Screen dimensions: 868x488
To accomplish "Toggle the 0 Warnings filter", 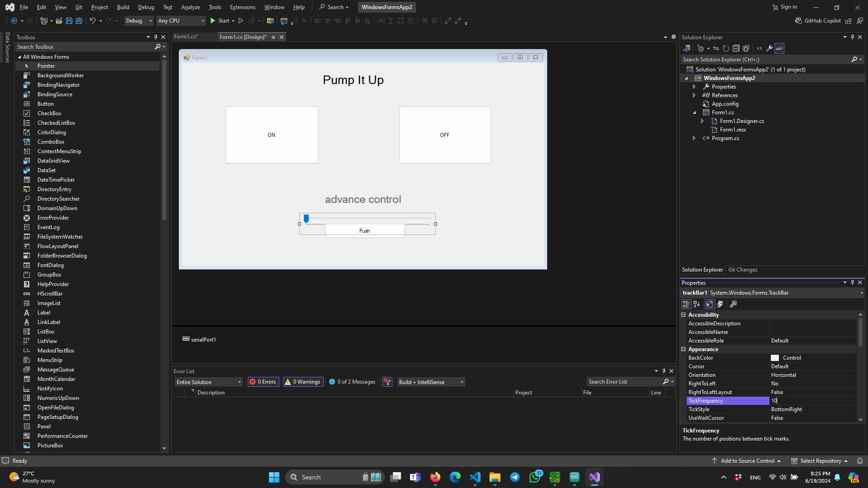I will click(x=303, y=382).
